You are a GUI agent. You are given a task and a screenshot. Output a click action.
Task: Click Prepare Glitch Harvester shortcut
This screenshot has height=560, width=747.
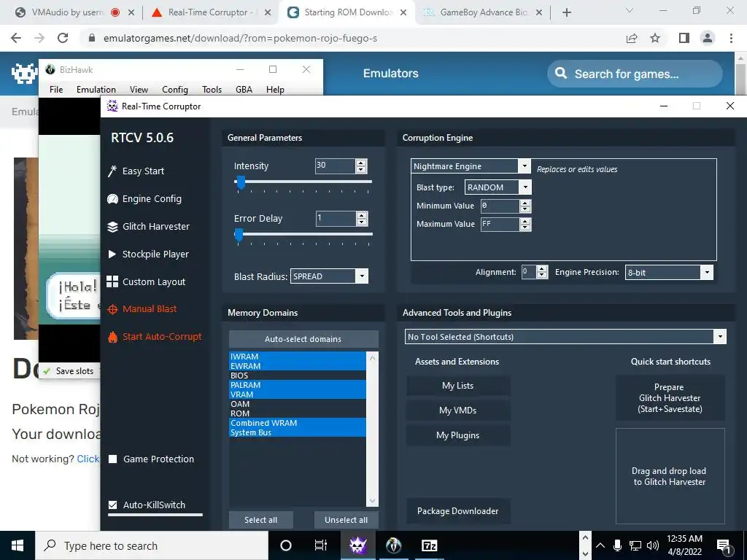point(670,398)
